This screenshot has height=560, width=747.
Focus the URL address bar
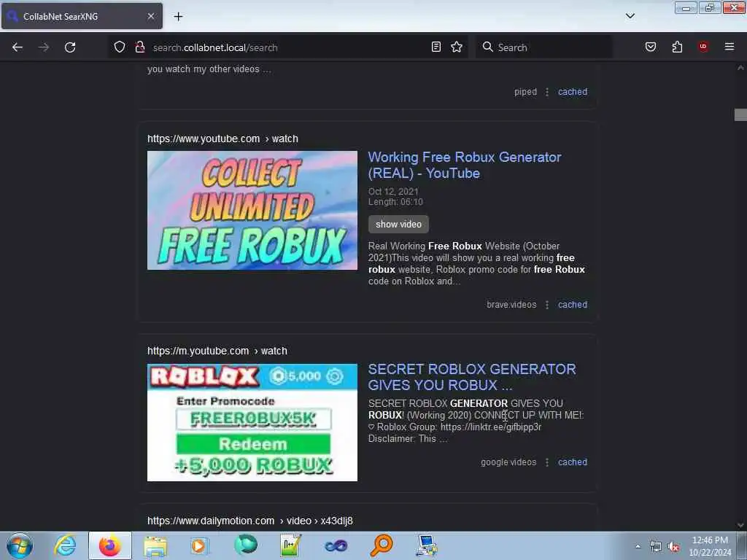pyautogui.click(x=288, y=47)
